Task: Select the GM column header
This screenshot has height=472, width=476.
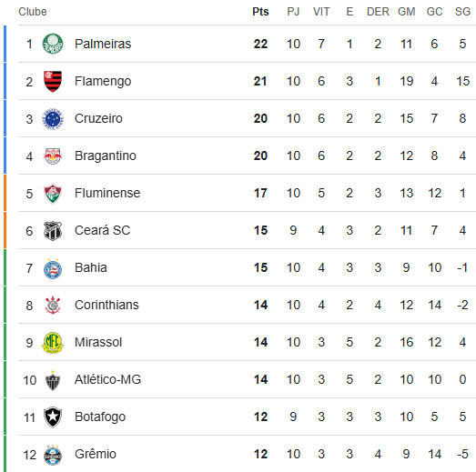Action: tap(407, 12)
